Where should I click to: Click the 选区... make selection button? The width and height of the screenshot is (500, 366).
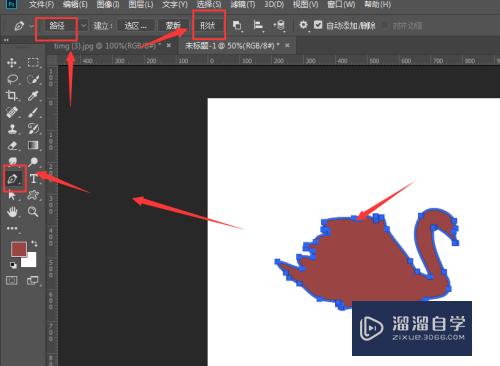click(135, 26)
